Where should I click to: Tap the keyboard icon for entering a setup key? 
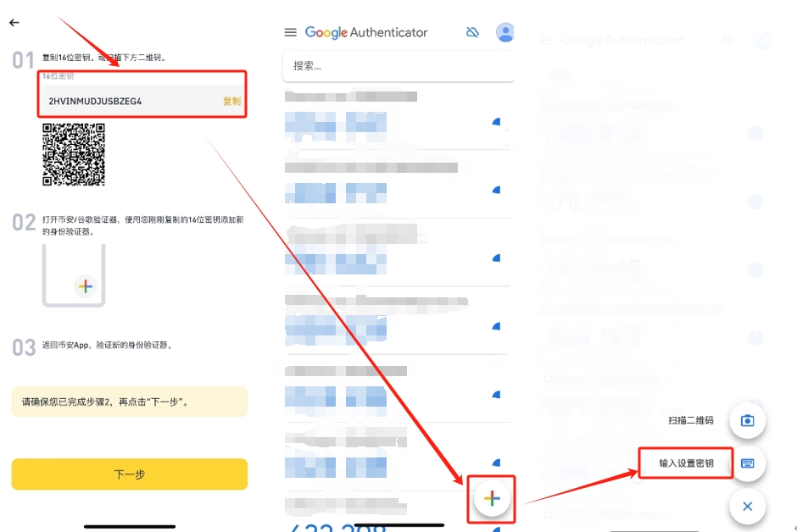pyautogui.click(x=747, y=463)
